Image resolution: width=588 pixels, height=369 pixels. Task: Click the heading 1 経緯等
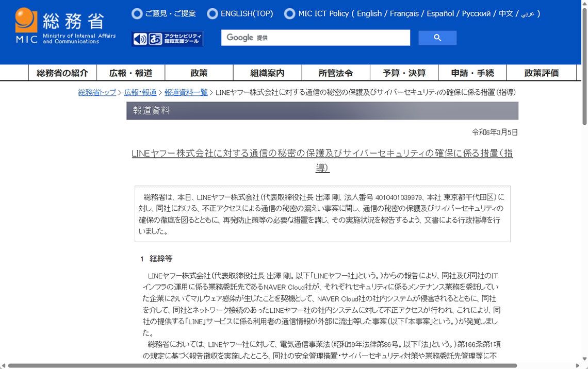click(x=156, y=259)
